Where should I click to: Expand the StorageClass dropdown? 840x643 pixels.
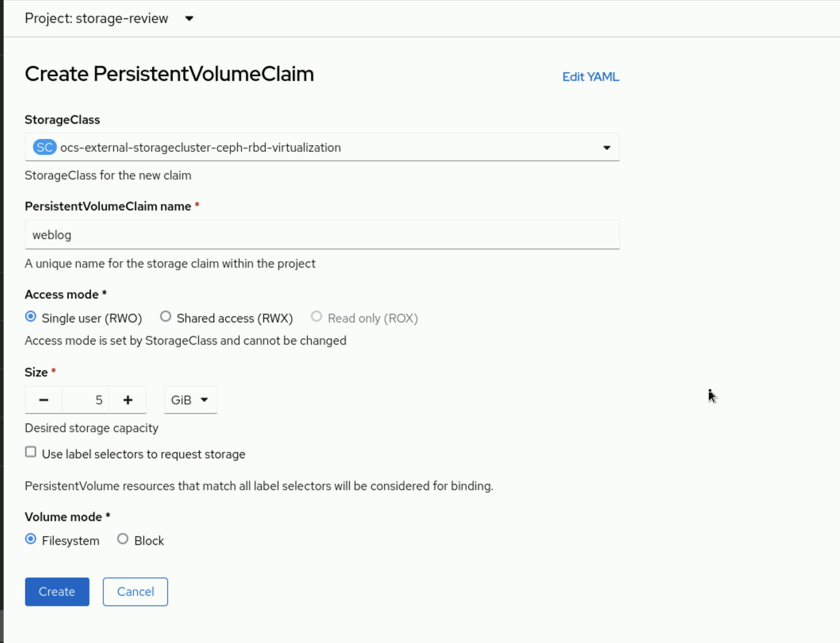322,147
